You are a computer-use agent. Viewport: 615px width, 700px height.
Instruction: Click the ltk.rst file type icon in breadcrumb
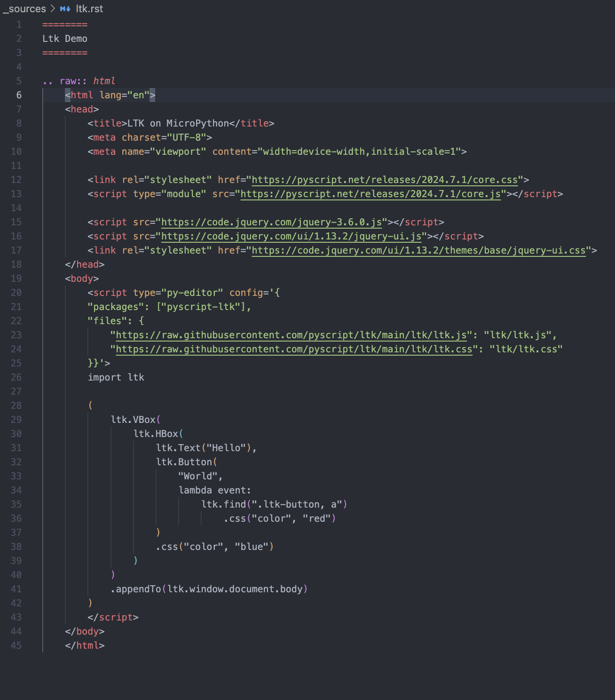click(x=65, y=9)
